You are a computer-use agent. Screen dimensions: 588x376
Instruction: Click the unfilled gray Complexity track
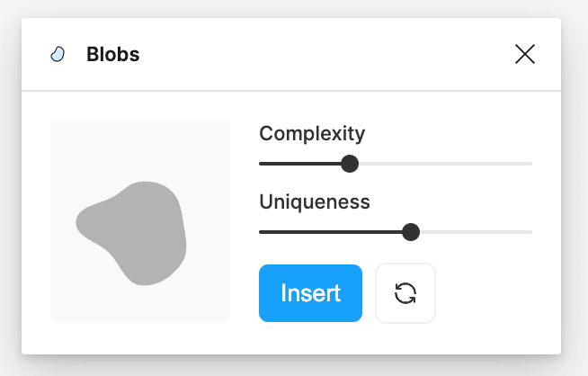pyautogui.click(x=446, y=164)
